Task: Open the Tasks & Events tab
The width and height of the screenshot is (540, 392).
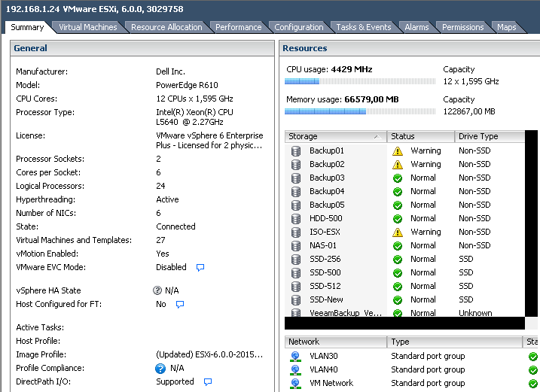Action: pyautogui.click(x=364, y=27)
